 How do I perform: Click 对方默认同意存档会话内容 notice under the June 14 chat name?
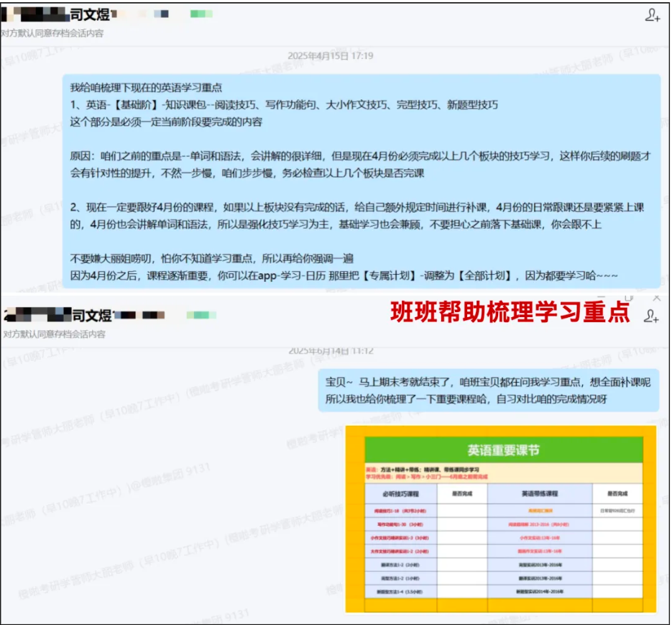(55, 334)
